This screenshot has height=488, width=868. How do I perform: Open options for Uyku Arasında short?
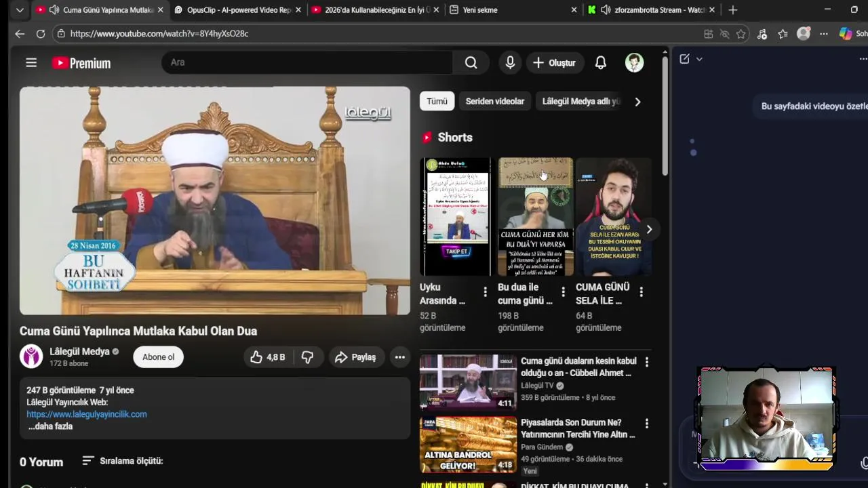[485, 291]
